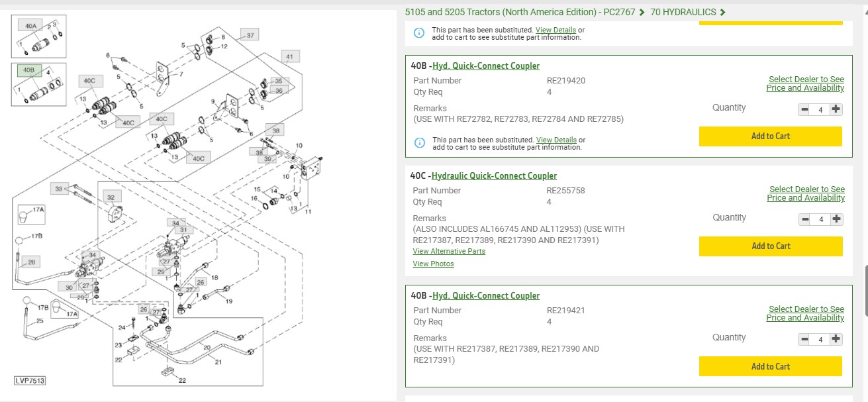Add part RE219420 to cart
Screen dimensions: 868x402
[x=771, y=136]
